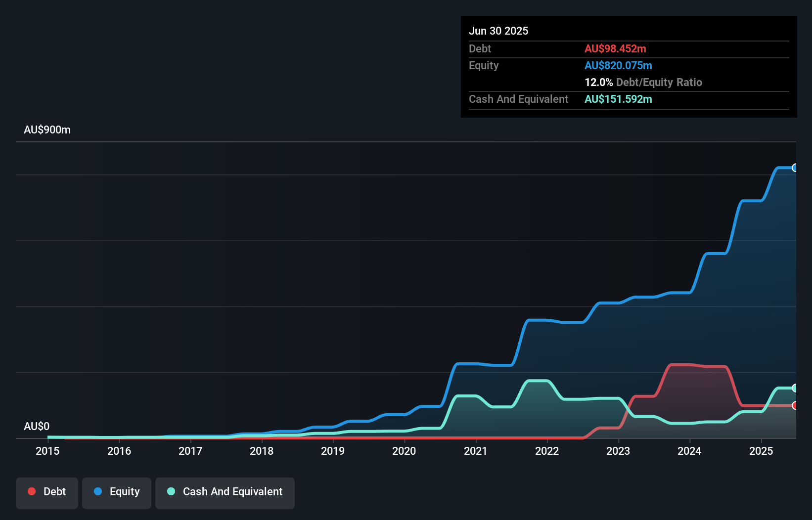Select the red Debt endpoint marker on chart
The image size is (812, 520).
[x=795, y=405]
